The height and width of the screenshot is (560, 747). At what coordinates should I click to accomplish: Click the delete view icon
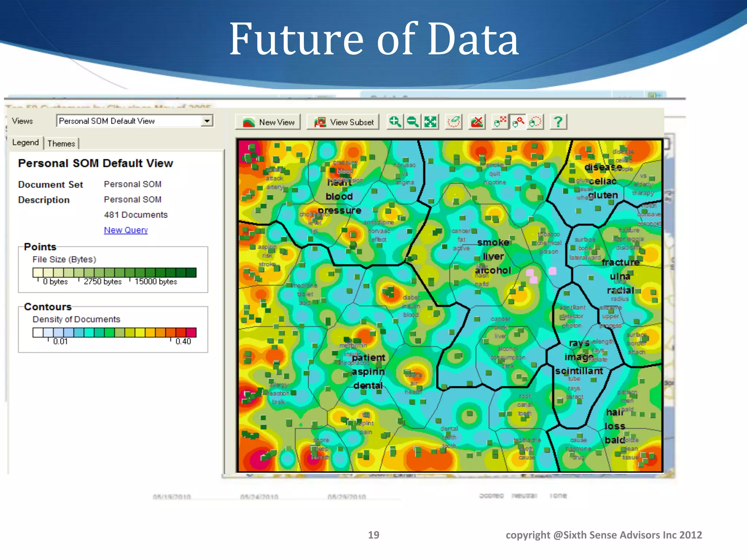click(x=477, y=122)
